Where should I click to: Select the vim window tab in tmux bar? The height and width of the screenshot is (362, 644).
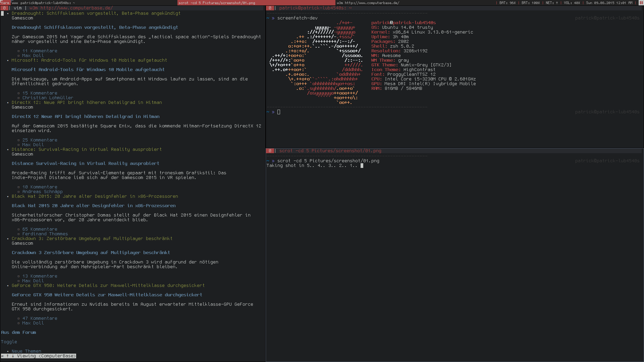click(x=18, y=8)
